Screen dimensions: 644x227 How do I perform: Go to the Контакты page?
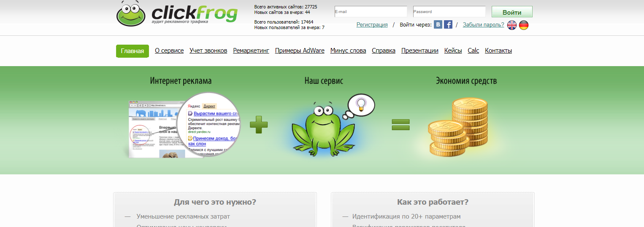click(498, 51)
